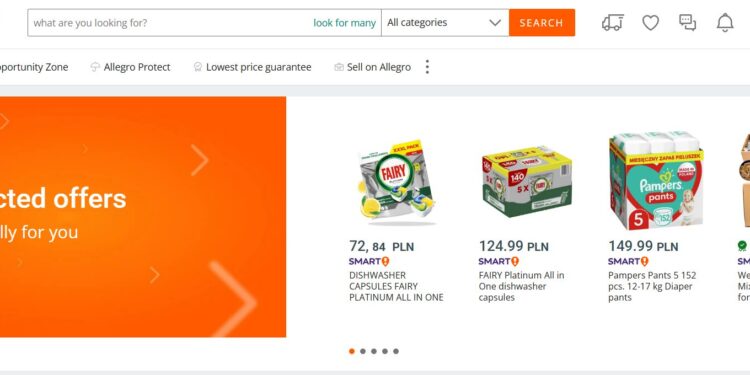Click the orange SEARCH button
750x375 pixels.
[x=542, y=22]
